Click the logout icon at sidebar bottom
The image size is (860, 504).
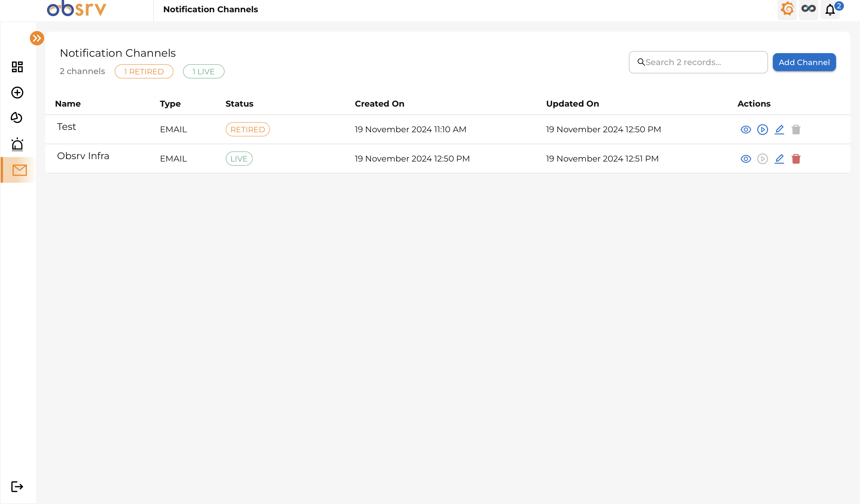pos(17,486)
